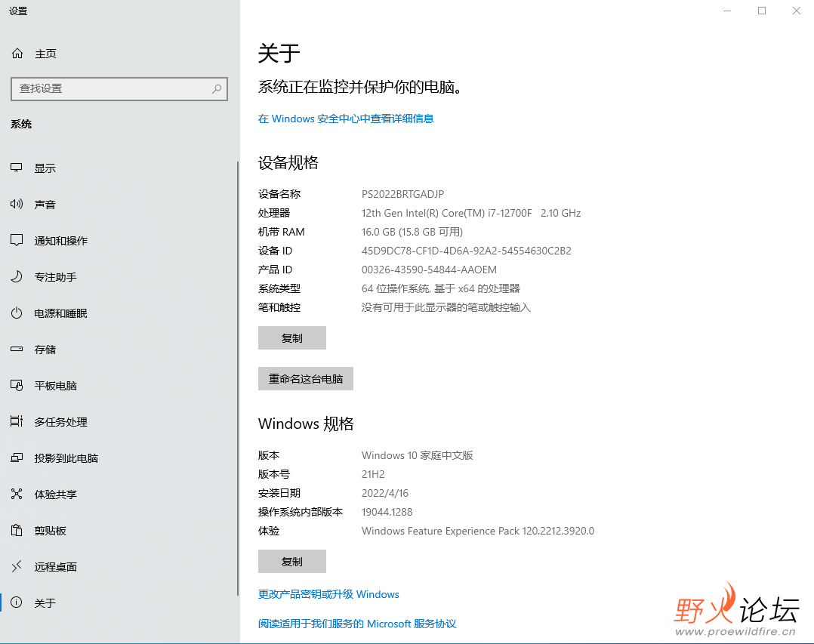The image size is (814, 644).
Task: Click system type 64 位操作系统 value
Action: (x=441, y=288)
